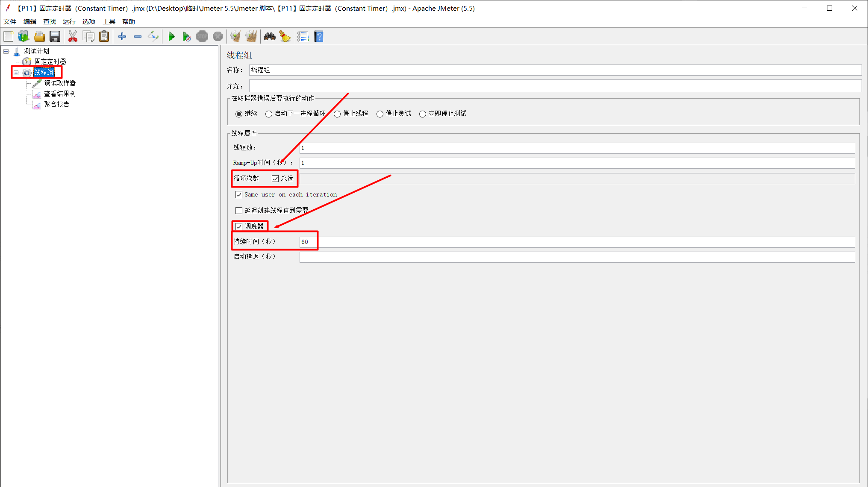Click the Cut scissors icon
Image resolution: width=868 pixels, height=487 pixels.
[x=73, y=37]
